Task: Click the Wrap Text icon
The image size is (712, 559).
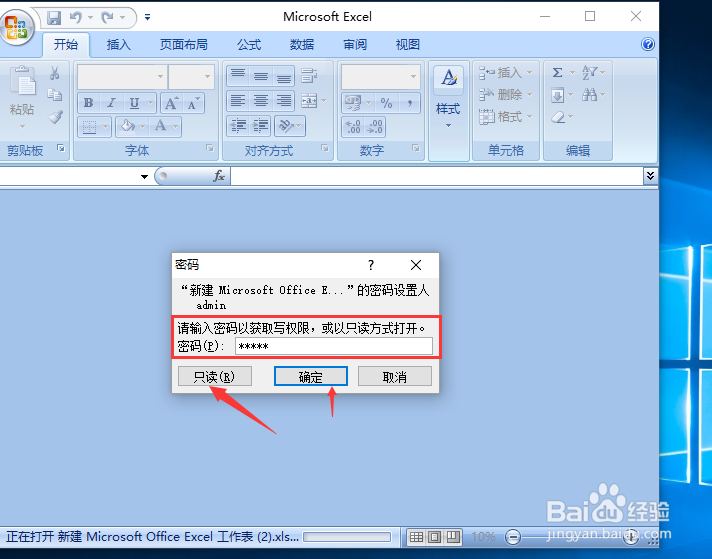Action: 309,75
